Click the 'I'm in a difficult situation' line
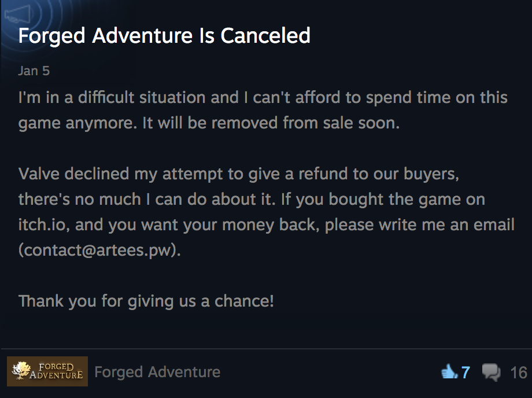The image size is (532, 398). point(263,97)
